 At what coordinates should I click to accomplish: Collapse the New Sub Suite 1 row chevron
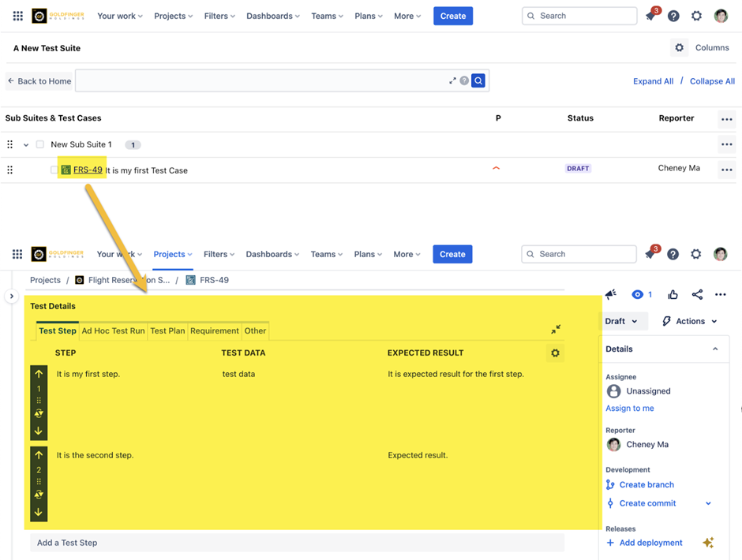pyautogui.click(x=26, y=145)
